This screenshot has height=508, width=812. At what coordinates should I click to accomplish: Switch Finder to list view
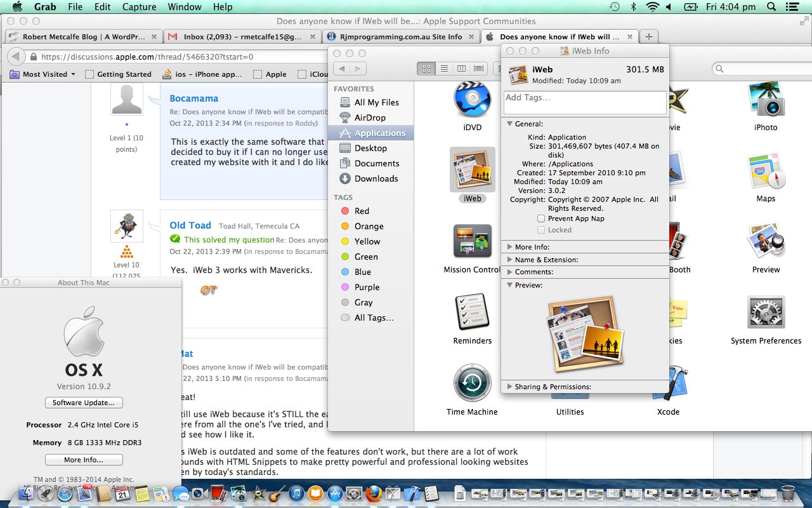444,69
